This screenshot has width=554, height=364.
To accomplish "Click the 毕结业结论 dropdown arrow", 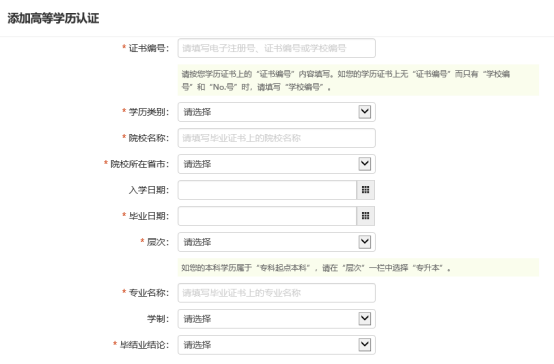I will pyautogui.click(x=365, y=345).
